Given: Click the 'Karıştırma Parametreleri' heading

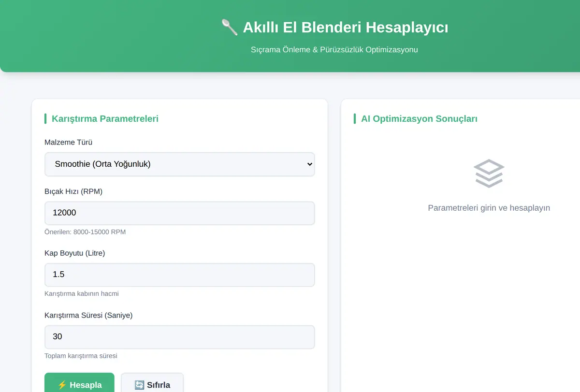Looking at the screenshot, I should (x=105, y=118).
